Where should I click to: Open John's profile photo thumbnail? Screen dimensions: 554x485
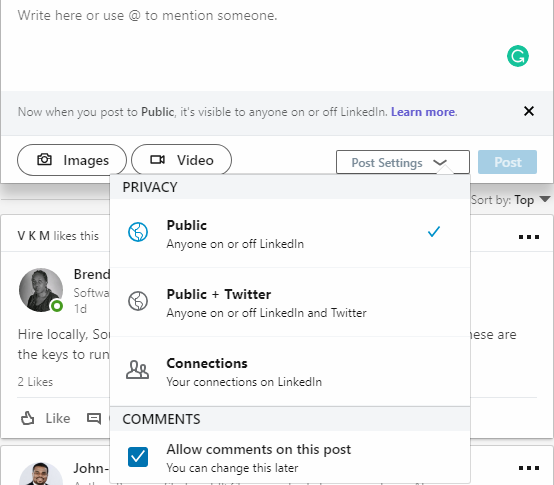click(x=41, y=473)
